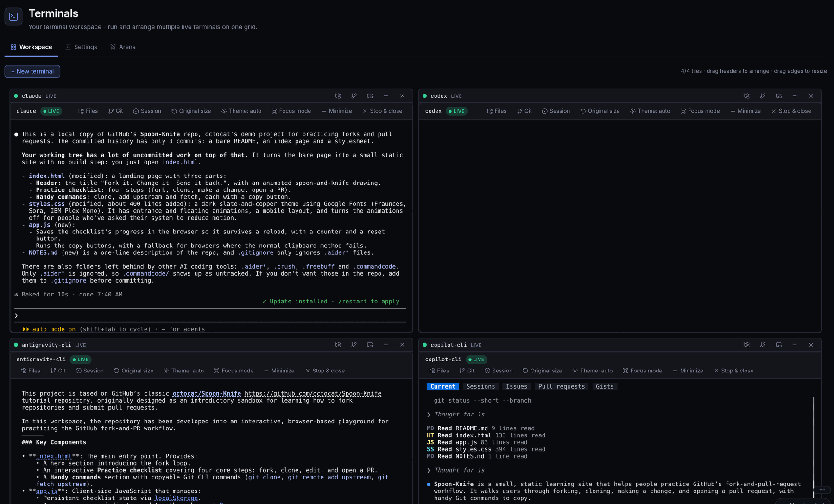Click the grid grip icon at bottom corner
Image resolution: width=834 pixels, height=504 pixels.
[822, 490]
